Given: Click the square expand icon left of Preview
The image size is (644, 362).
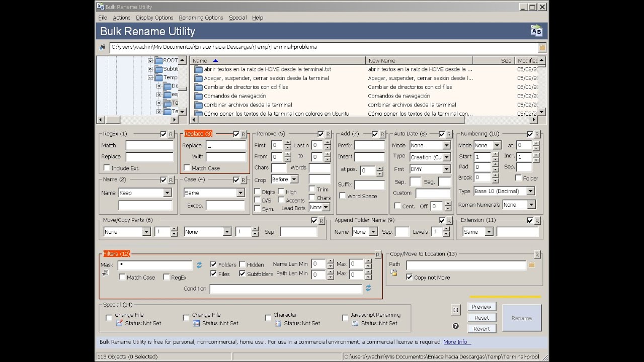Looking at the screenshot, I should pyautogui.click(x=456, y=310).
